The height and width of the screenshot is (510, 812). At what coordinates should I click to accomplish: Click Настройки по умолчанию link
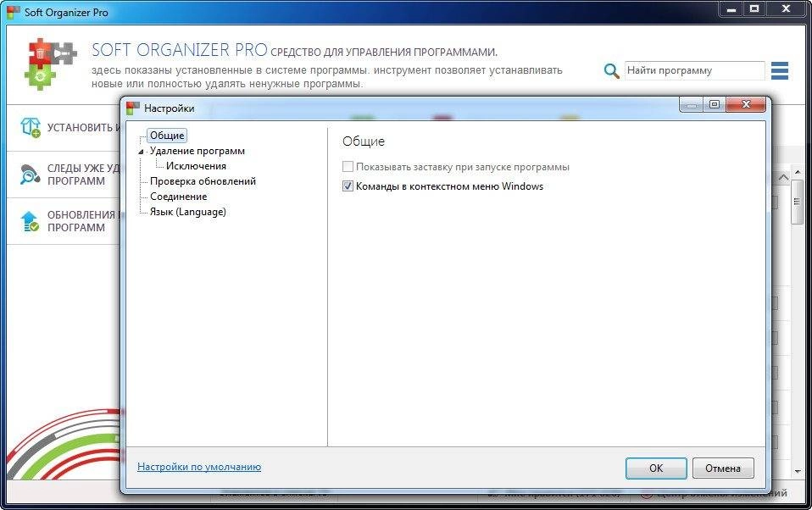pos(199,467)
